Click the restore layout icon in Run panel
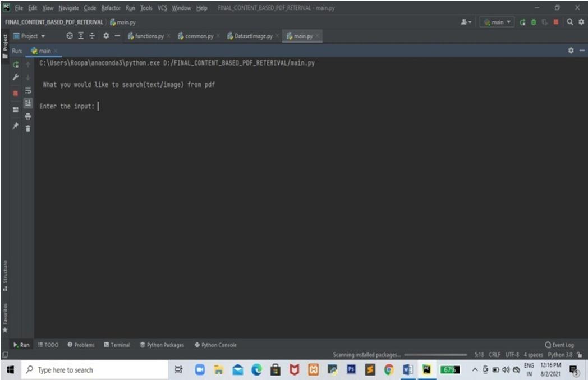Screen dimensions: 588x380 pos(15,109)
